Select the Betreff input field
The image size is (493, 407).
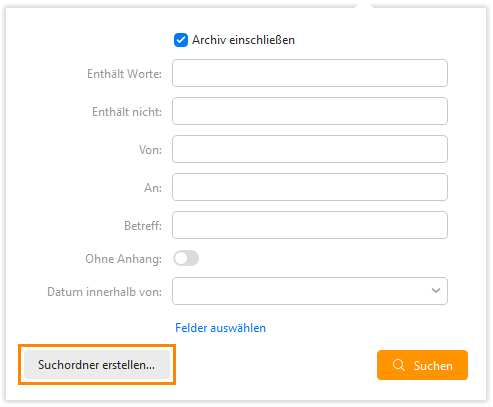coord(310,225)
